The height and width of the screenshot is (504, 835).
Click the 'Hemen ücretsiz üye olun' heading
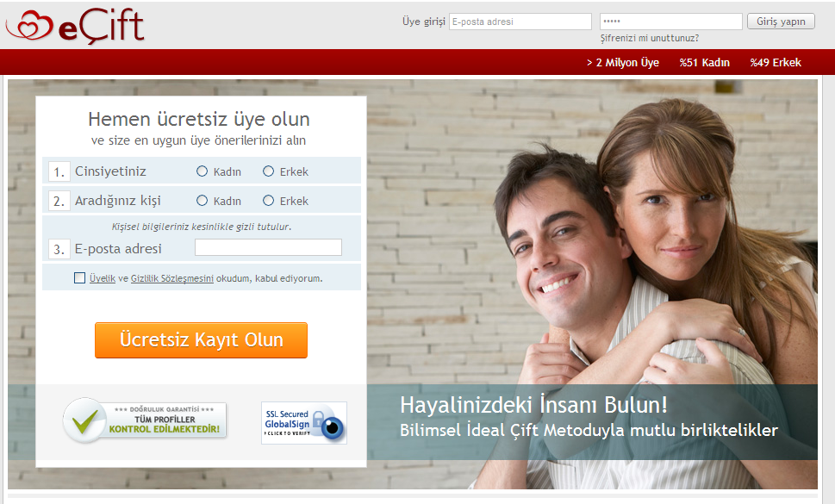pos(199,119)
